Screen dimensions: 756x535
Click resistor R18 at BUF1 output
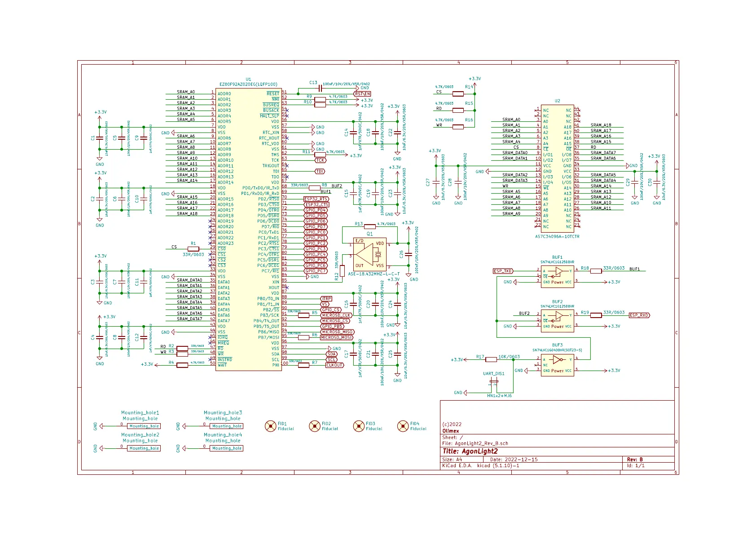596,271
